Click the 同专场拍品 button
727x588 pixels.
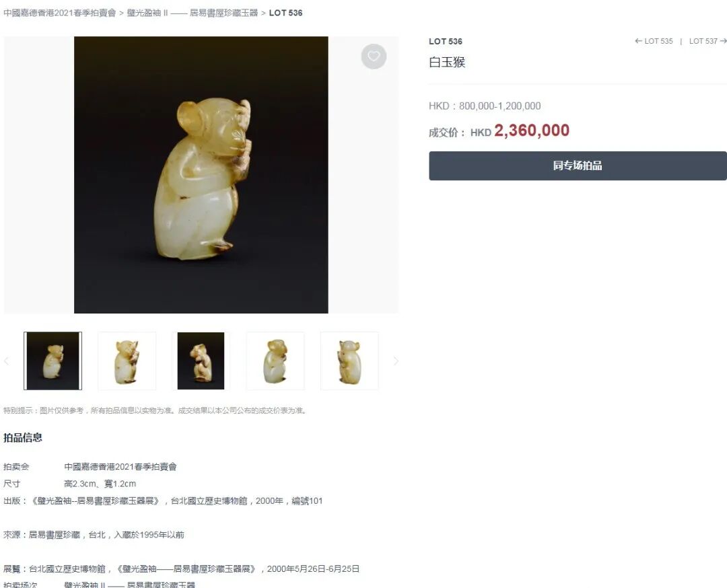pyautogui.click(x=578, y=166)
